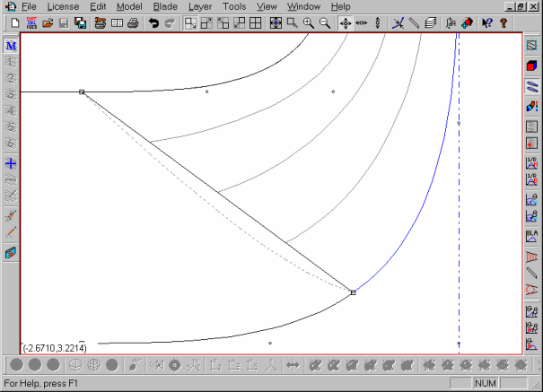Image resolution: width=543 pixels, height=392 pixels.
Task: Click the hub leading edge square control point
Action: click(353, 292)
